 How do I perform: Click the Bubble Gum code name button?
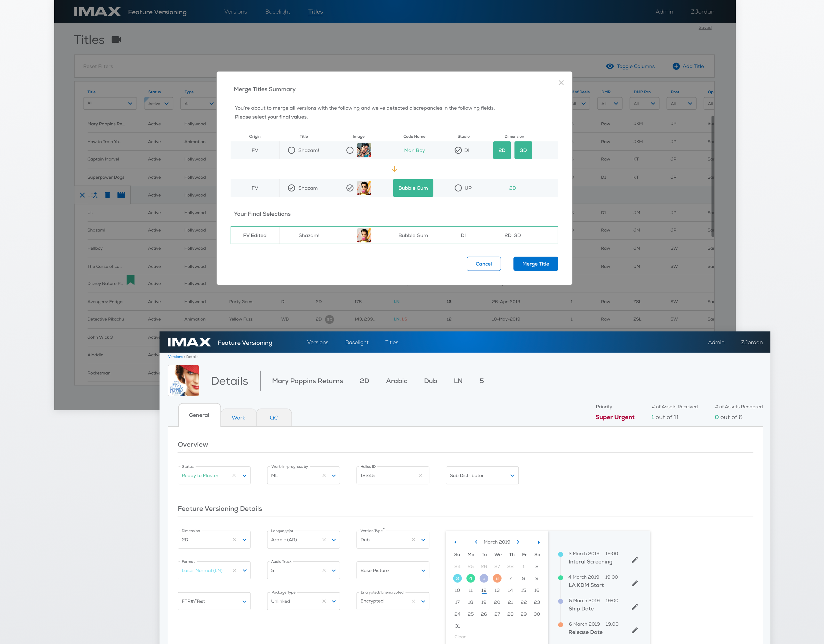pyautogui.click(x=413, y=188)
